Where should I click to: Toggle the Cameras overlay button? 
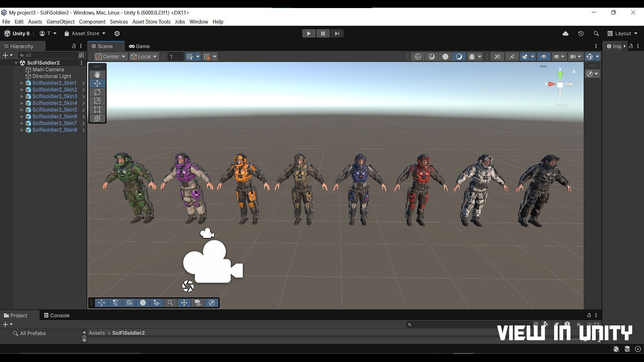(x=198, y=303)
